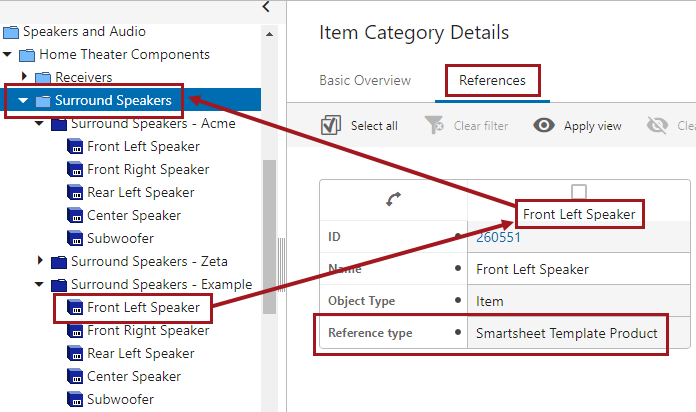Click the Surround Speakers - Zeta icon
Screen dimensions: 696x412
[59, 262]
